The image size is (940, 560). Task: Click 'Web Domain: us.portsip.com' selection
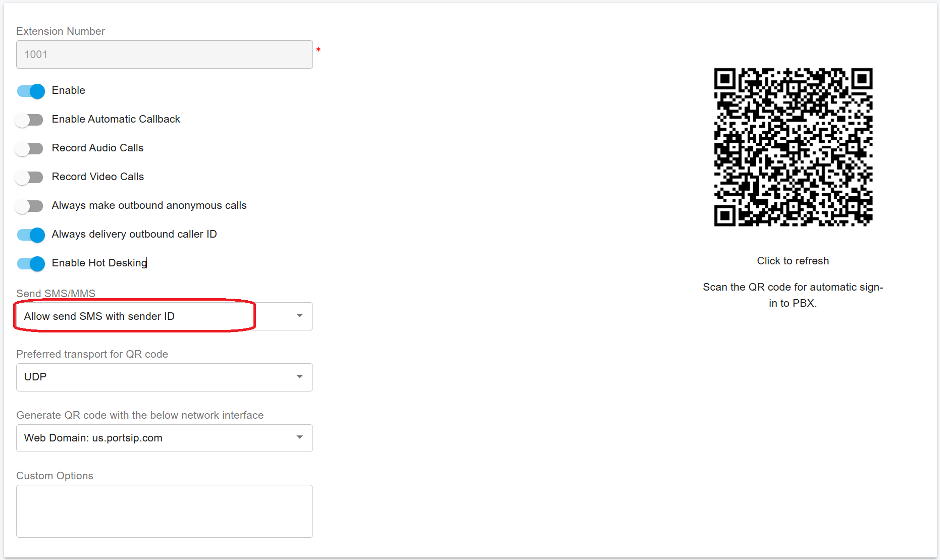click(151, 438)
